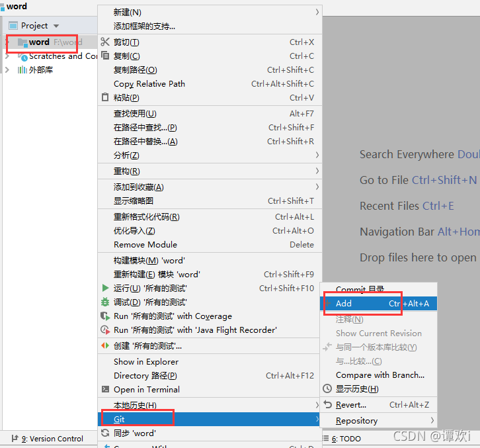Click the Project view window icon
This screenshot has width=480, height=448.
(13, 26)
